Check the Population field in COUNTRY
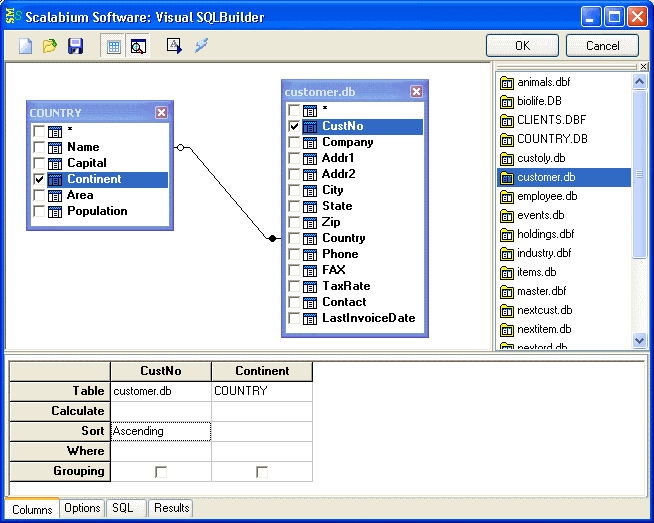 pos(39,211)
